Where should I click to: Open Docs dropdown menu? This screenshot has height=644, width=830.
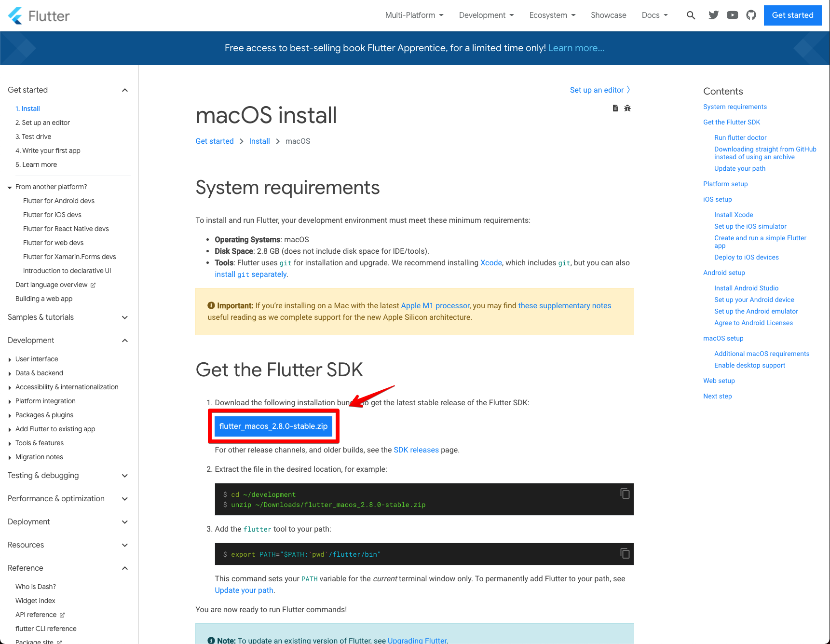655,15
